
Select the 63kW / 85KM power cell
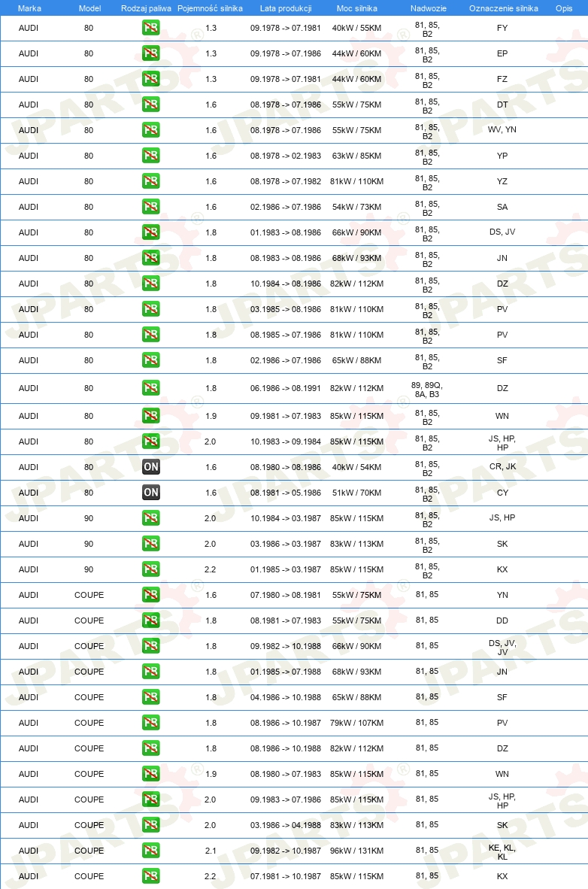pyautogui.click(x=356, y=156)
